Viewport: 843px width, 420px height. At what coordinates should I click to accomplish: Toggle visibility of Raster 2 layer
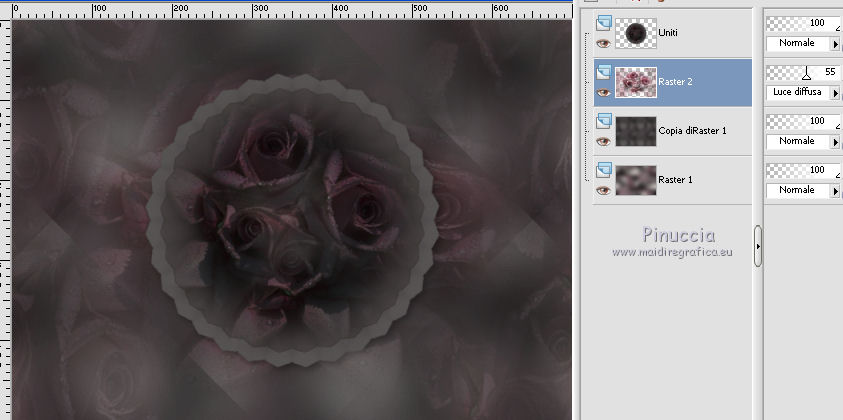pos(602,92)
